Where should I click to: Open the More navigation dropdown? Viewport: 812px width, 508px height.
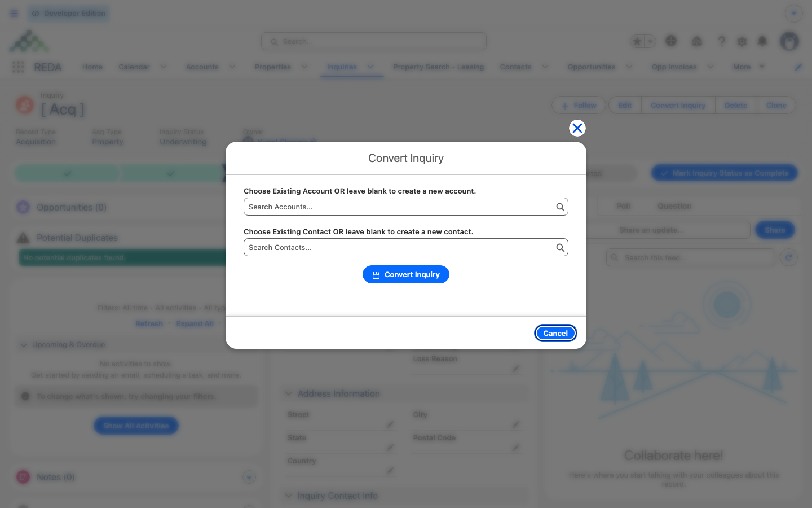click(748, 67)
